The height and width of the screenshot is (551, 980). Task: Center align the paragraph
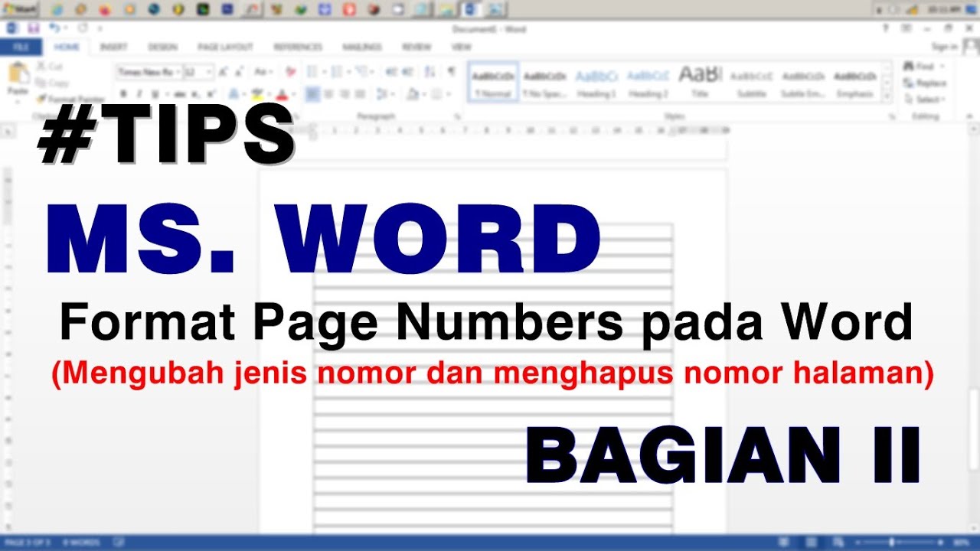(328, 94)
